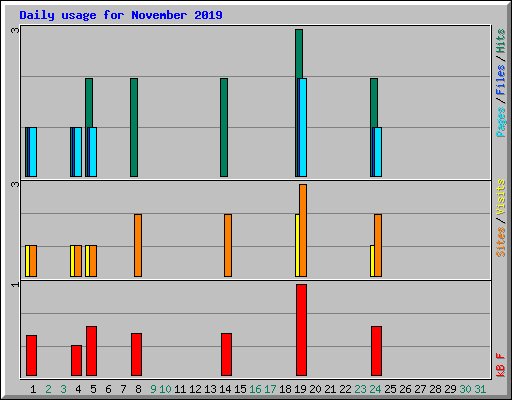This screenshot has height=400, width=512.
Task: Select the yellow Visits bar for day 24
Action: 372,261
